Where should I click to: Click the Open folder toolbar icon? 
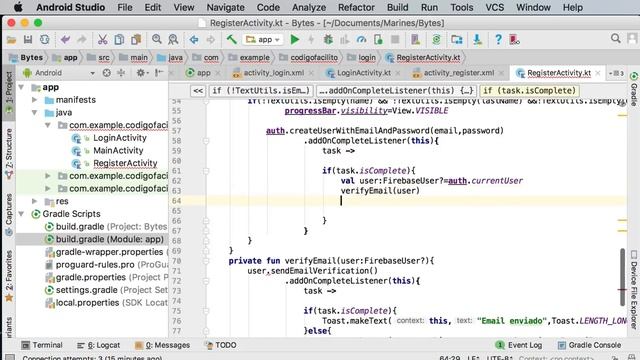point(11,40)
